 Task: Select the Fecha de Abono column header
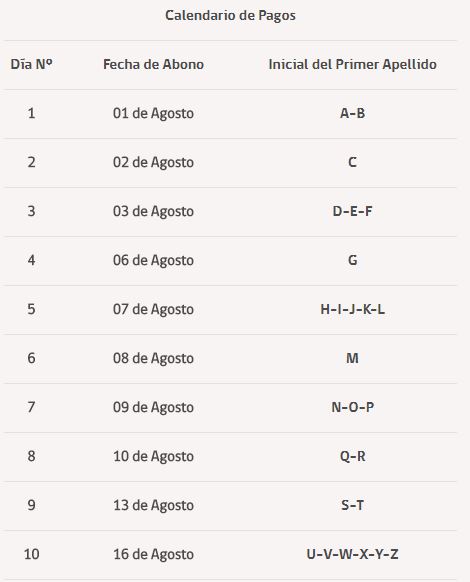[153, 65]
